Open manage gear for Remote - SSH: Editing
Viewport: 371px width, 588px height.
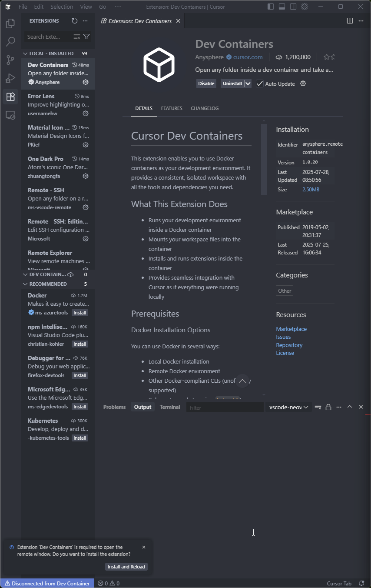pyautogui.click(x=86, y=239)
